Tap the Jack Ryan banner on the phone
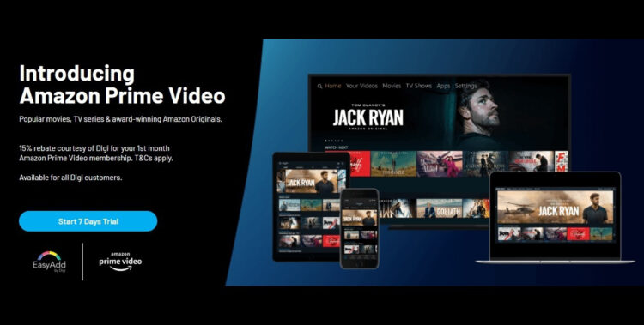This screenshot has width=644, height=325. pos(360,218)
